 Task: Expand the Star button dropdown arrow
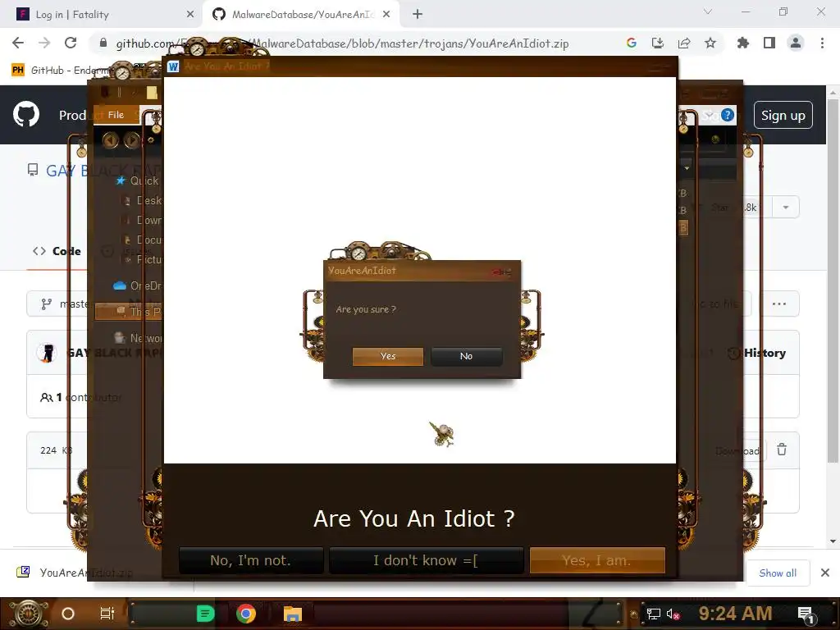click(786, 208)
